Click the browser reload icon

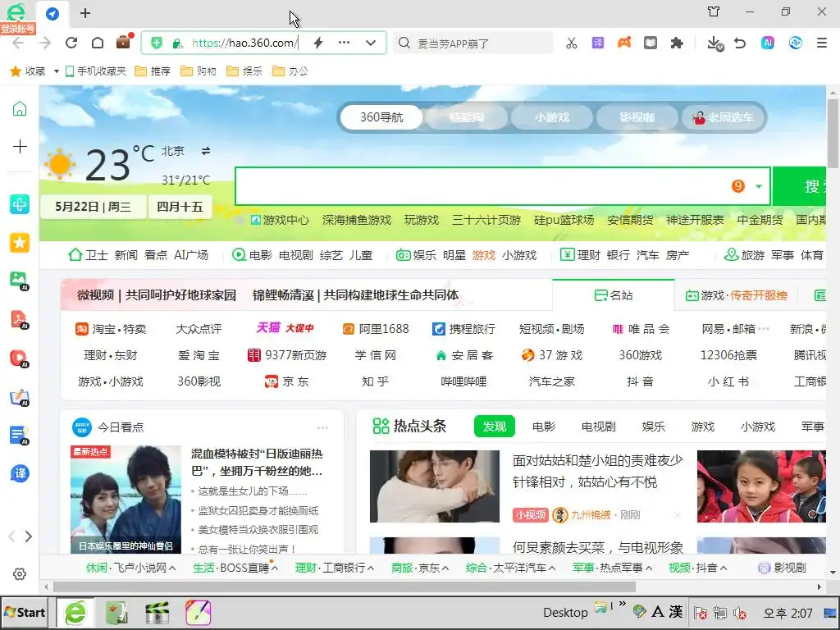pos(71,43)
